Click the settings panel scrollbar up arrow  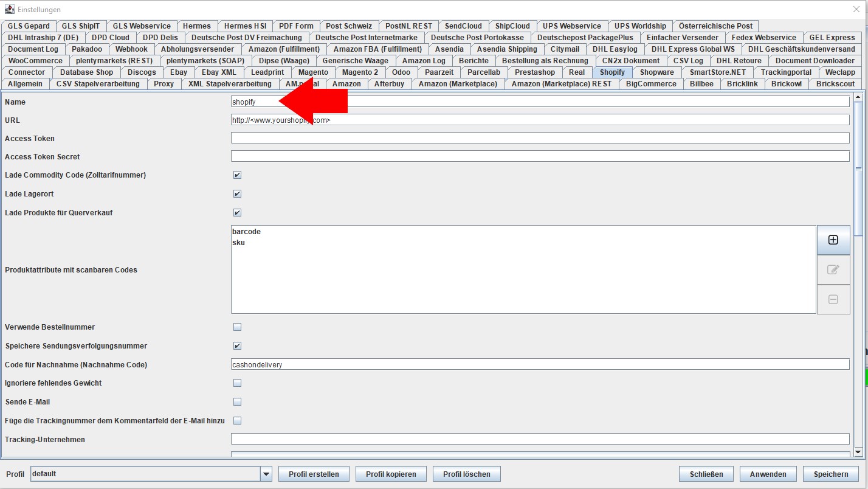(858, 97)
